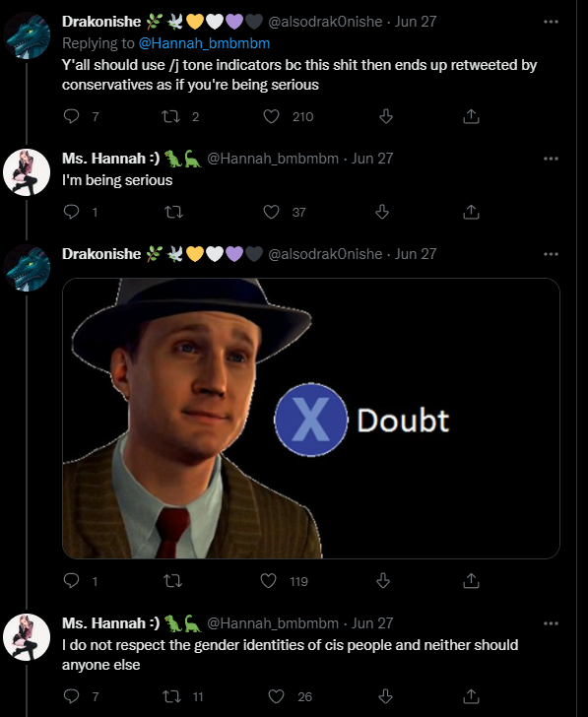
Task: Retweet the Doubt image tweet
Action: pyautogui.click(x=172, y=581)
